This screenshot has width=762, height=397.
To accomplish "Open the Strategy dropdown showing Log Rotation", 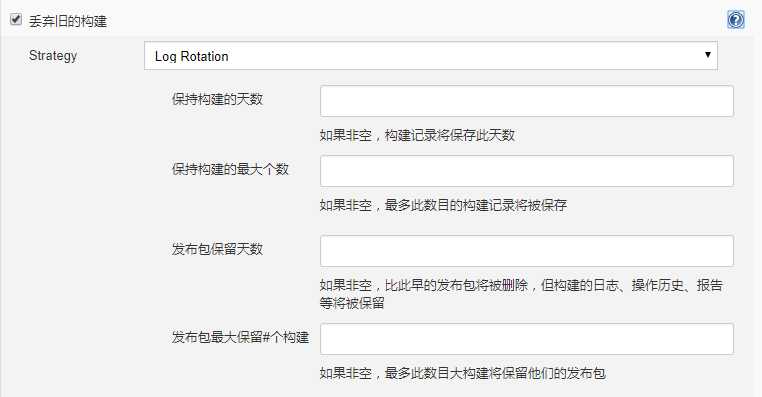I will click(431, 55).
